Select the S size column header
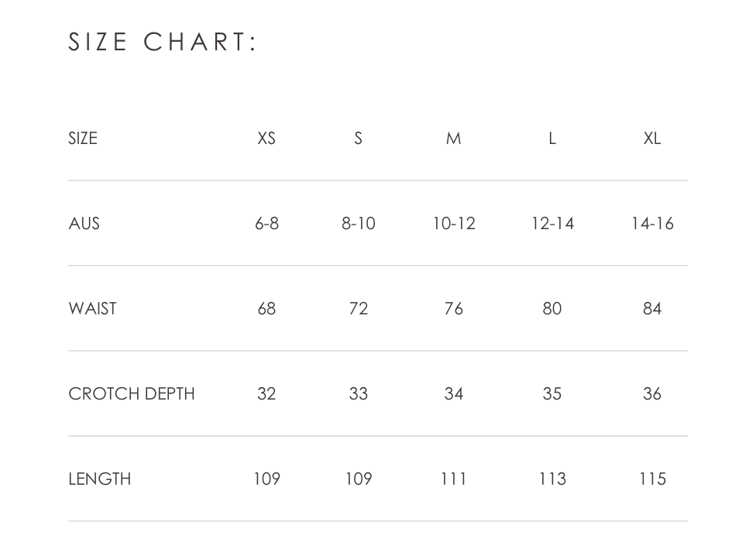 (358, 139)
